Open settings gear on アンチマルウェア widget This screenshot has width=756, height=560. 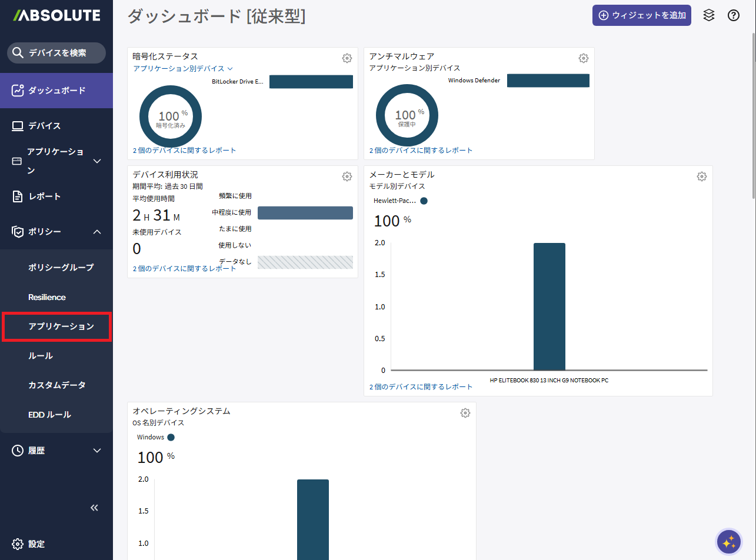pyautogui.click(x=583, y=58)
